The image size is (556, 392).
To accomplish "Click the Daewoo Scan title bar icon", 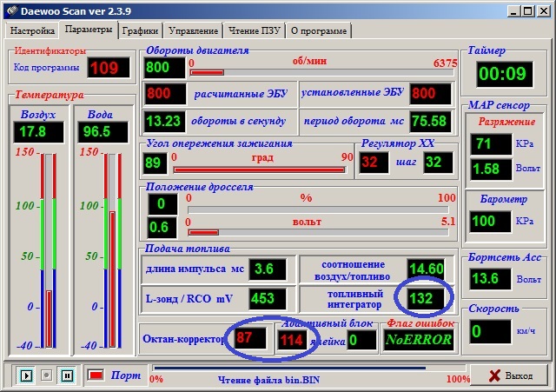I will pyautogui.click(x=10, y=10).
